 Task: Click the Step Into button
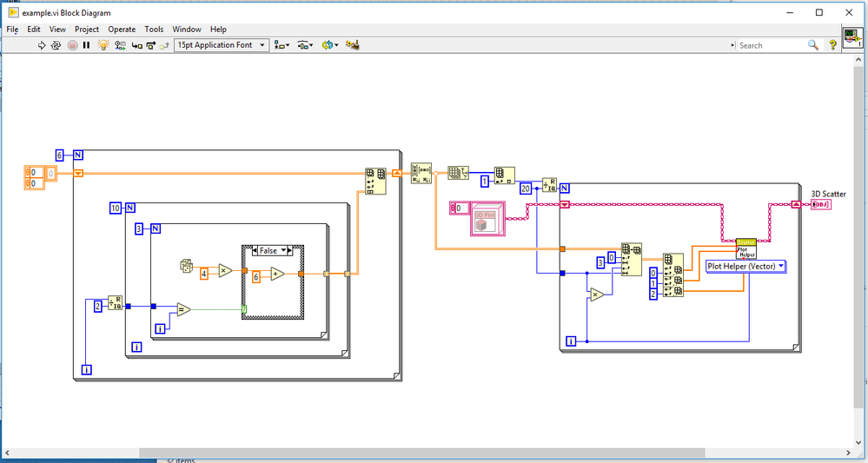click(x=136, y=45)
